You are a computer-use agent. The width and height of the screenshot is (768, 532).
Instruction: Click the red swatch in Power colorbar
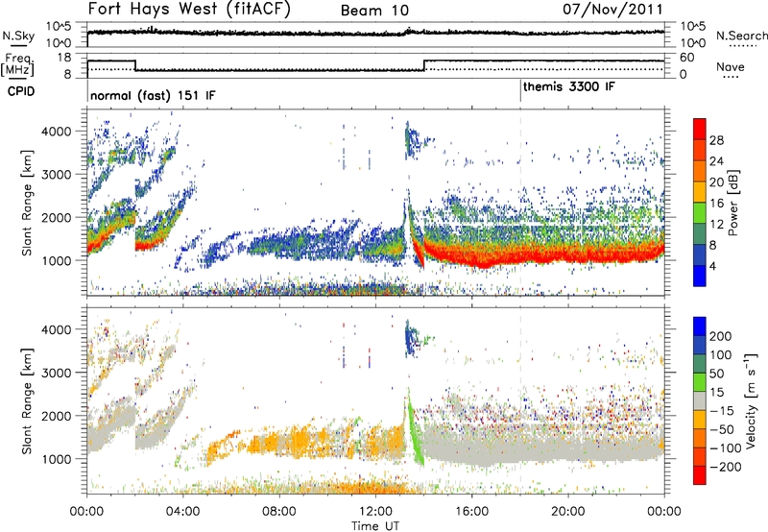(x=700, y=129)
